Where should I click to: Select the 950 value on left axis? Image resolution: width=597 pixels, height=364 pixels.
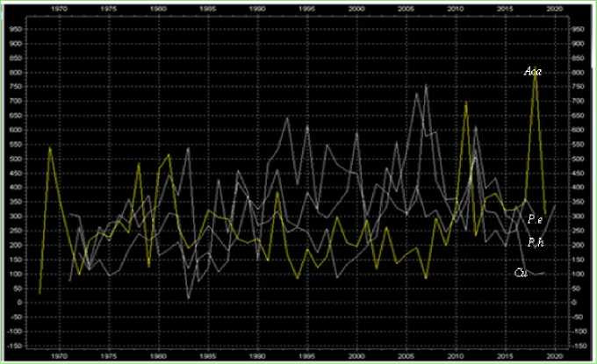pos(18,29)
